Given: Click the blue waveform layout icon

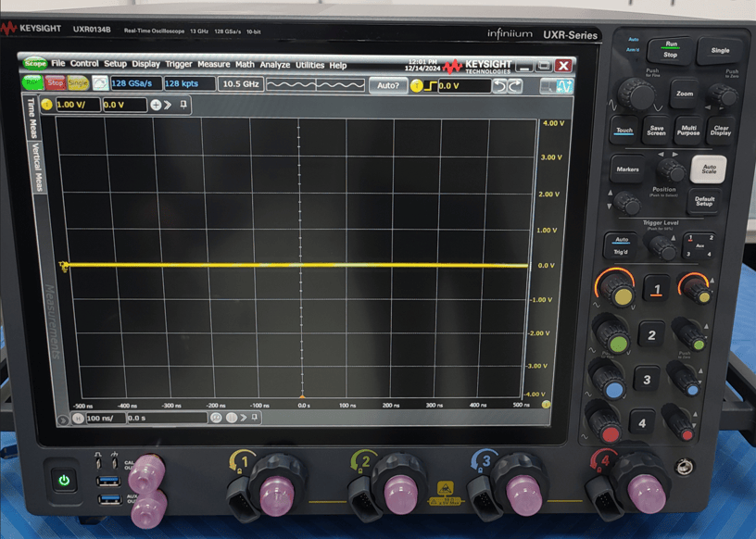Looking at the screenshot, I should coord(564,86).
